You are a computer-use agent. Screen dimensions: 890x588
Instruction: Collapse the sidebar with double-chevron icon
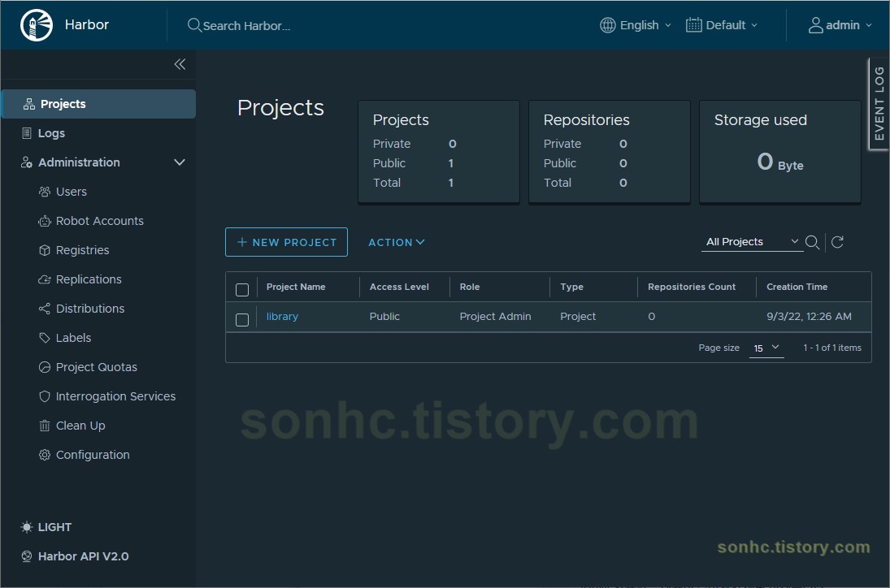point(180,64)
